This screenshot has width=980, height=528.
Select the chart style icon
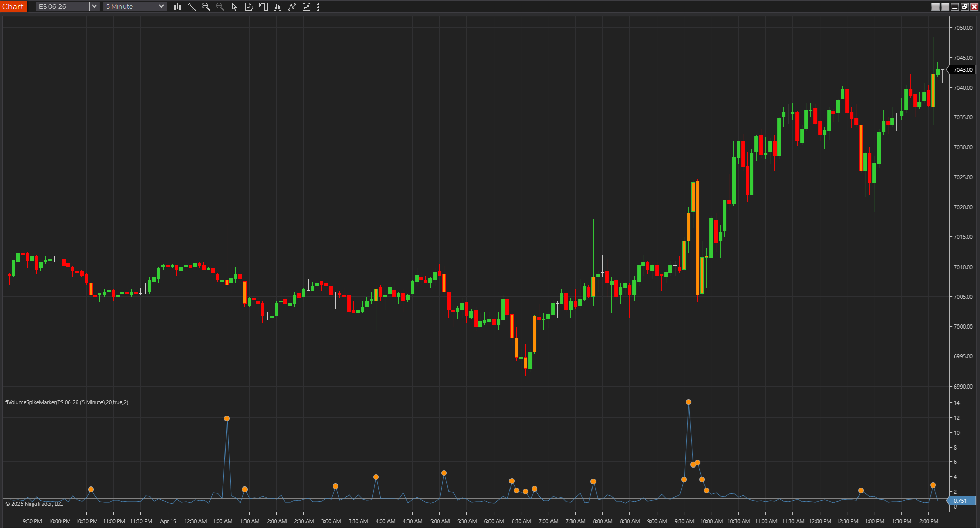coord(177,7)
